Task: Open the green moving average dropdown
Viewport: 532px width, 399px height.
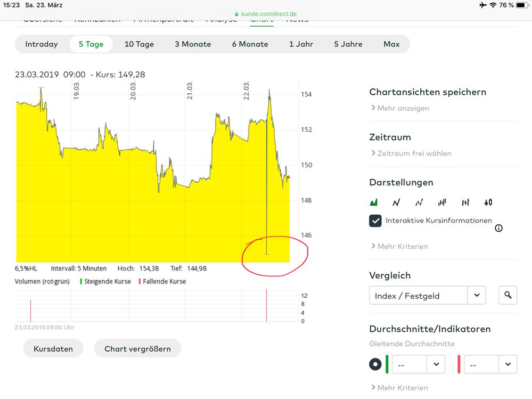Action: pyautogui.click(x=418, y=364)
